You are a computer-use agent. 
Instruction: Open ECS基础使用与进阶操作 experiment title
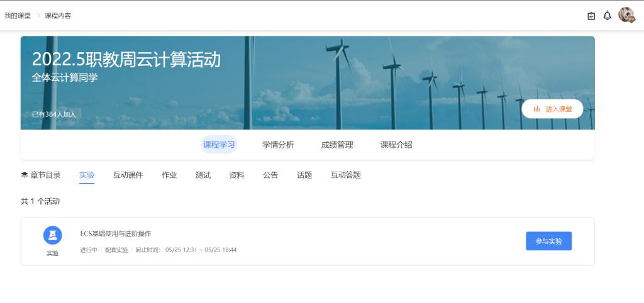coord(116,234)
